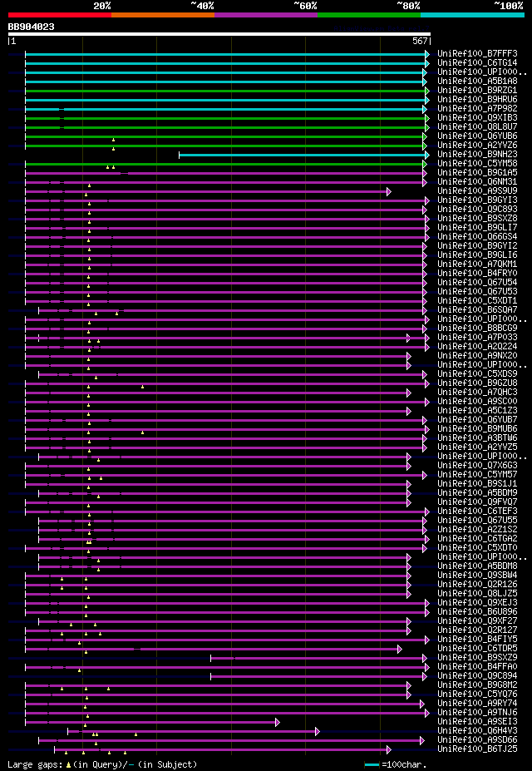Image resolution: width=532 pixels, height=771 pixels.
Task: Click the UniRef100_Q9C893 label
Action: tap(477, 210)
